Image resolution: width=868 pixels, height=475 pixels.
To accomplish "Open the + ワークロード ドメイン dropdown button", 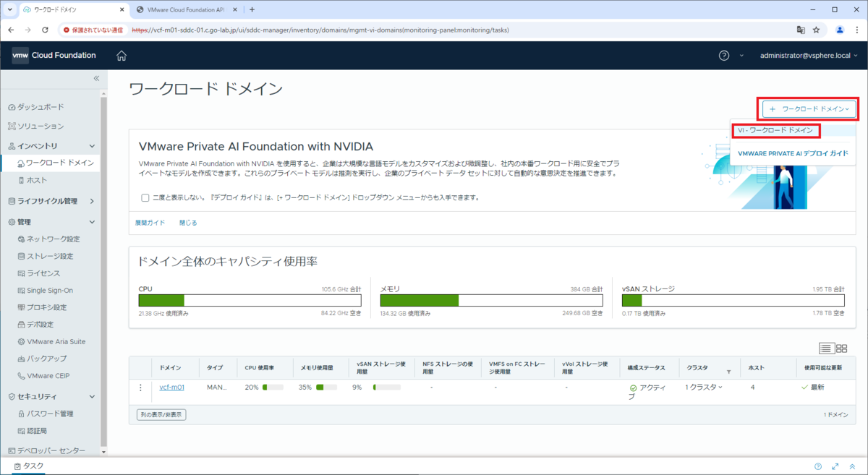I will [808, 109].
